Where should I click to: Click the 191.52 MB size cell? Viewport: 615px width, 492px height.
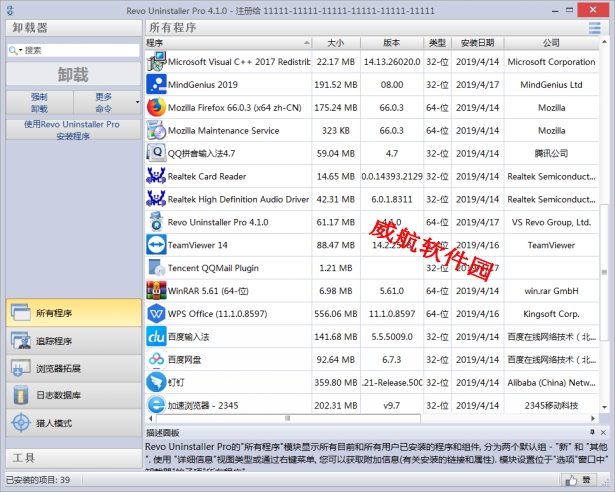(x=336, y=85)
